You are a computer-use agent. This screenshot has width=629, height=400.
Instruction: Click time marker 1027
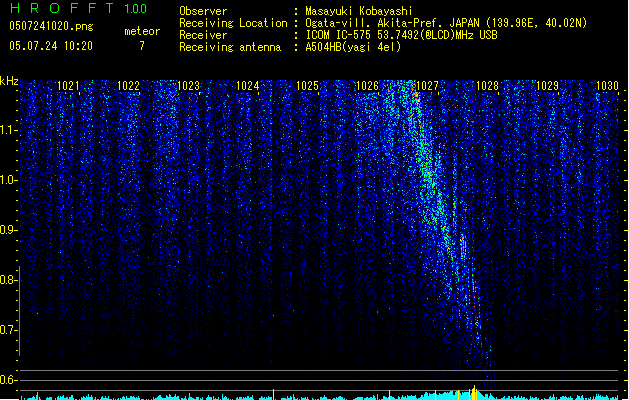click(428, 86)
